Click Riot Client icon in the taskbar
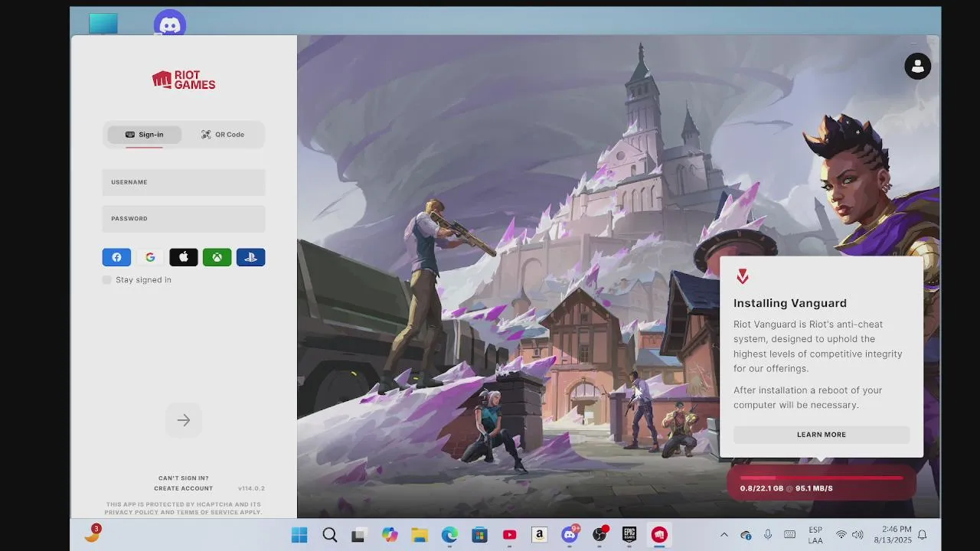The width and height of the screenshot is (980, 551). point(659,535)
